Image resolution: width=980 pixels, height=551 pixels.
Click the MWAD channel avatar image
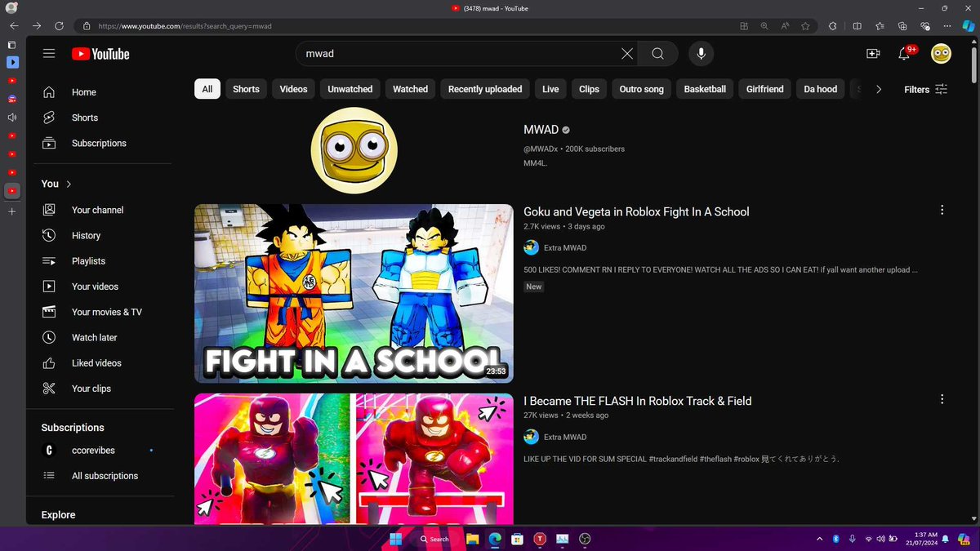coord(354,149)
